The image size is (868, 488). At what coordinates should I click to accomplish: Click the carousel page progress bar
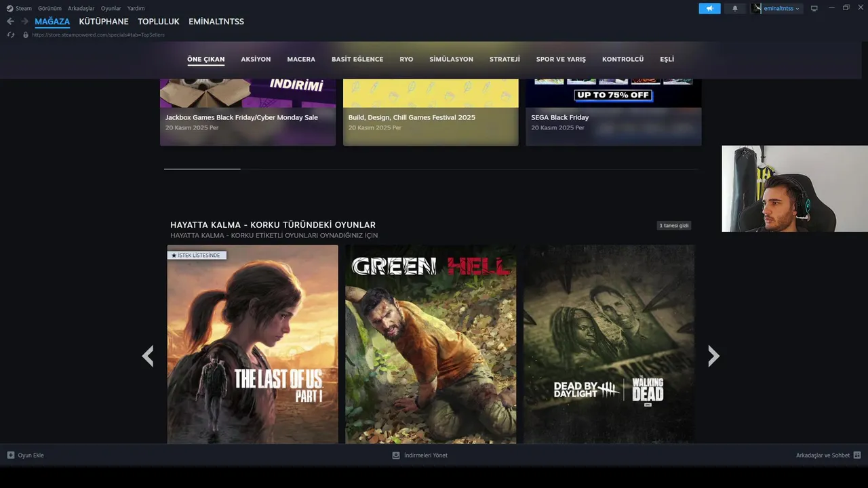click(x=431, y=169)
